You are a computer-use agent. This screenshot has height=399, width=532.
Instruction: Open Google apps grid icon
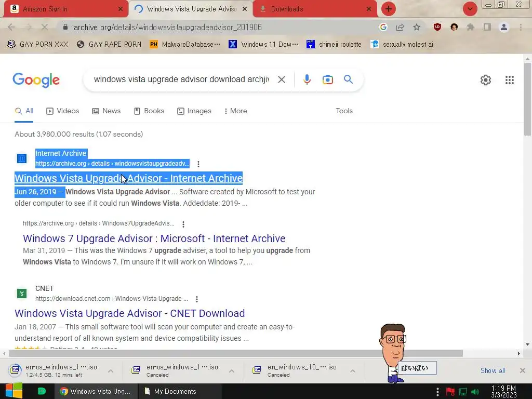point(509,80)
